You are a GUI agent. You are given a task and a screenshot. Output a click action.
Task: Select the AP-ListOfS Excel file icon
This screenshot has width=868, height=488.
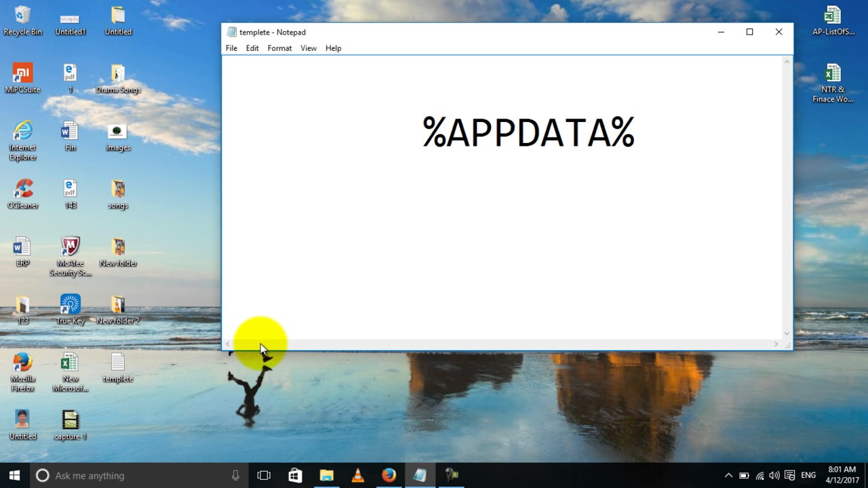pyautogui.click(x=833, y=20)
